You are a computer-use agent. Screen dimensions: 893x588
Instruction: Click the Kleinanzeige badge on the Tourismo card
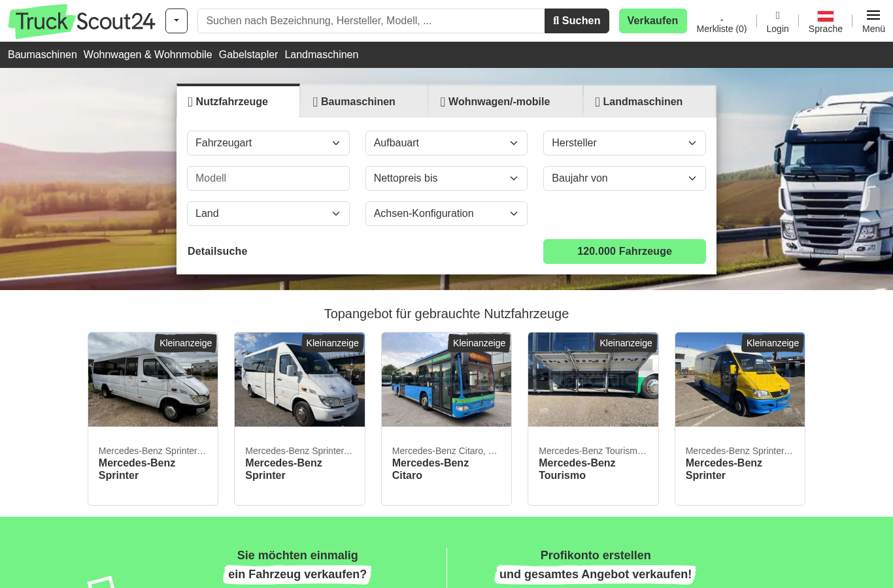626,343
